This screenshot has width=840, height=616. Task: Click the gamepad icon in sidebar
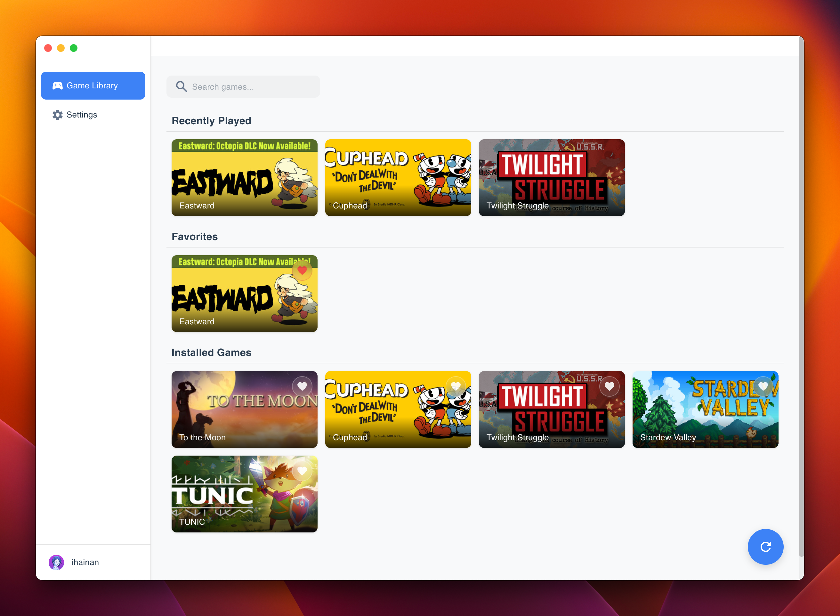pos(57,86)
